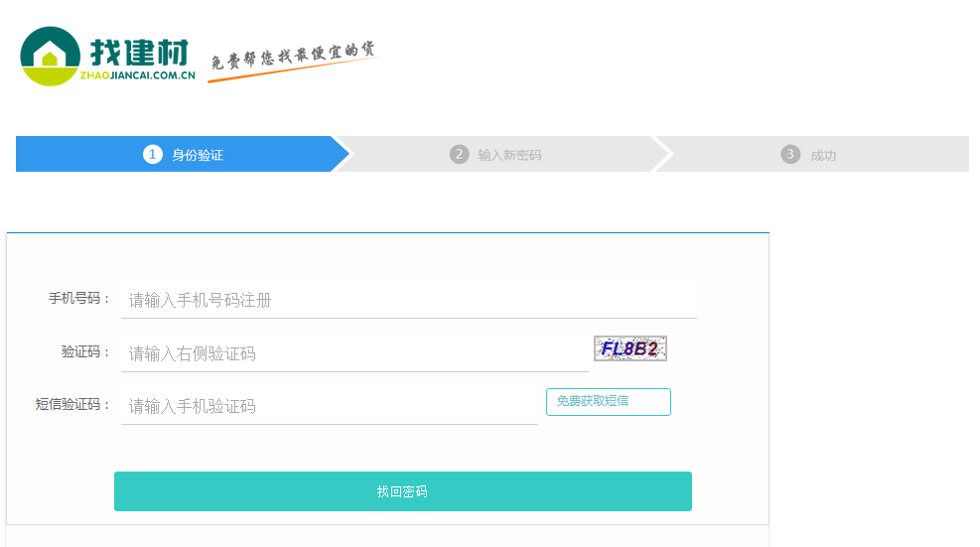Click the 找回密码 submit button

(402, 491)
